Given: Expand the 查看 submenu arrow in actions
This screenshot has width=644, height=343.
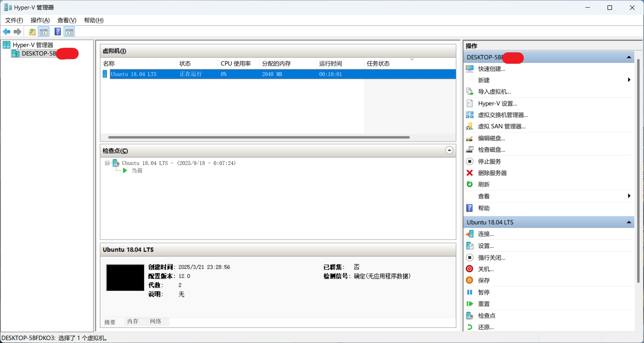Looking at the screenshot, I should coord(629,196).
